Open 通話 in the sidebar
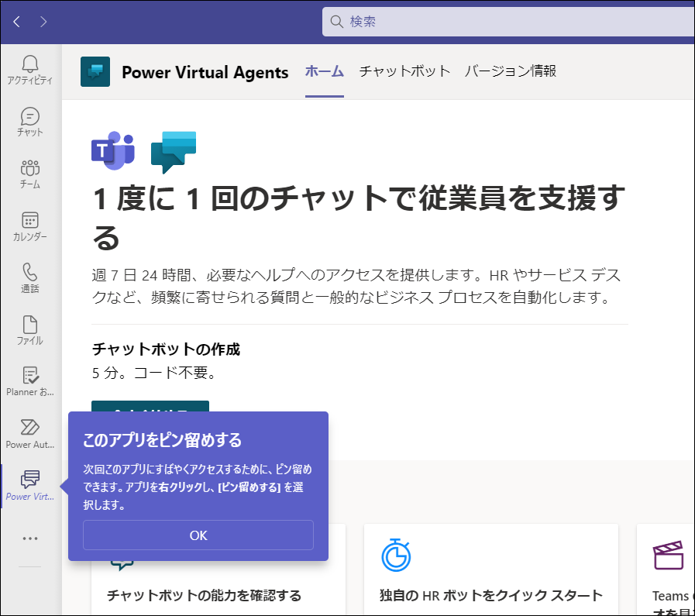The image size is (695, 616). (x=29, y=278)
